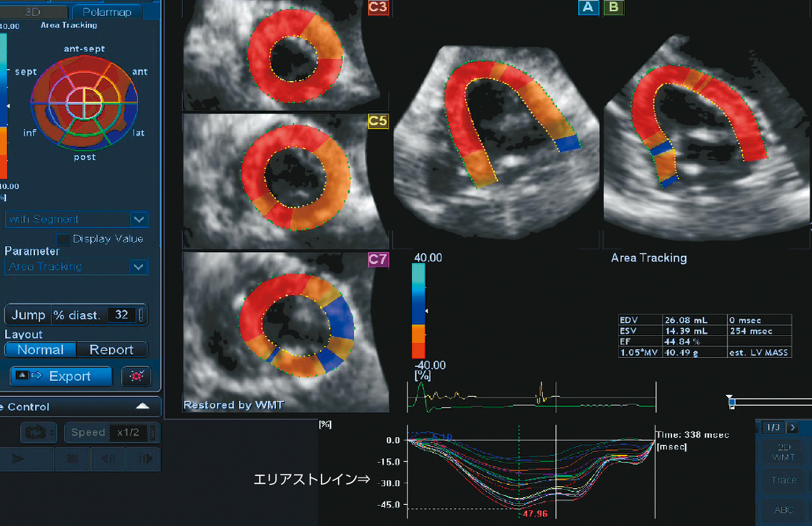Click the Export button
This screenshot has width=812, height=526.
click(x=61, y=376)
